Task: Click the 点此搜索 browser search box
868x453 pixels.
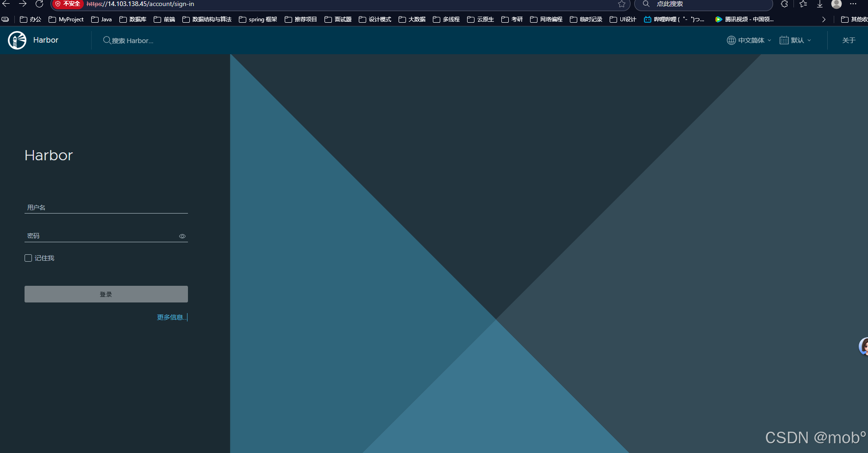Action: (x=704, y=4)
